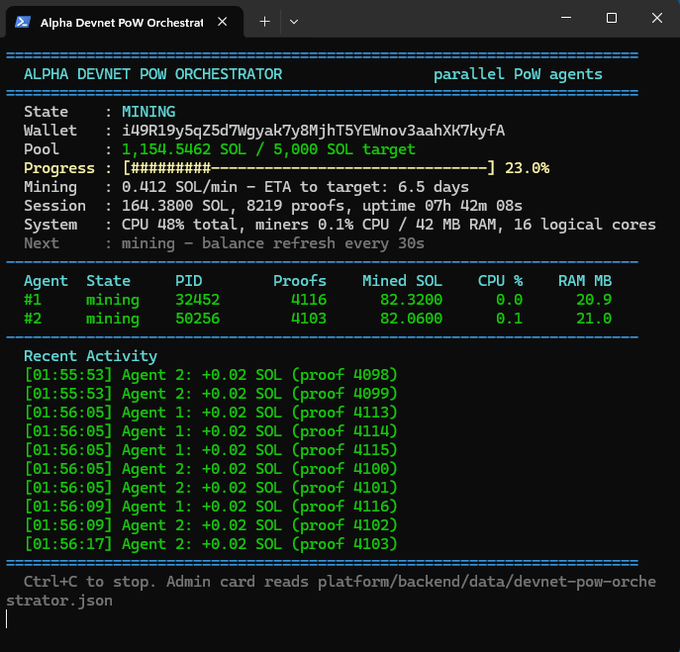Click the activity line for proof 4102
This screenshot has width=680, height=652.
tap(211, 525)
